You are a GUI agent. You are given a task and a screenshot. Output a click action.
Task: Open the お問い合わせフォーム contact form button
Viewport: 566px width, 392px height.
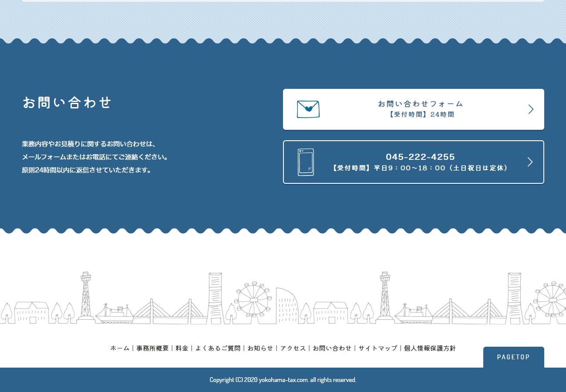[420, 109]
